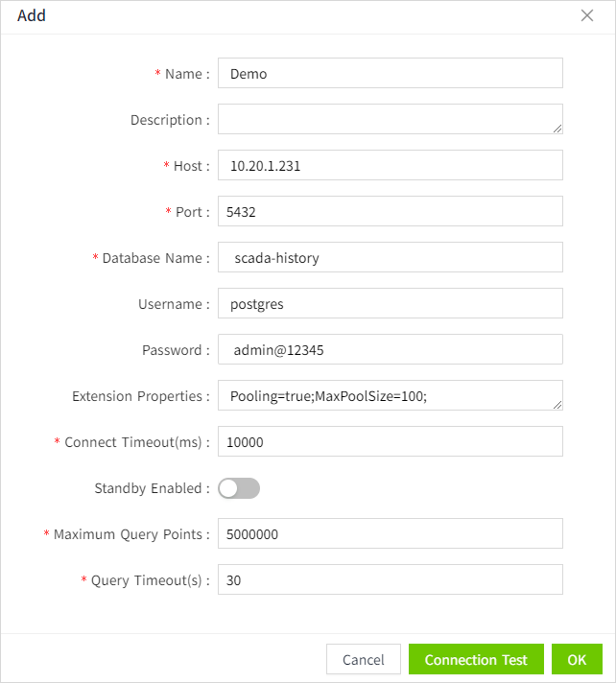Viewport: 616px width, 683px height.
Task: Focus the Description text area
Action: click(384, 119)
